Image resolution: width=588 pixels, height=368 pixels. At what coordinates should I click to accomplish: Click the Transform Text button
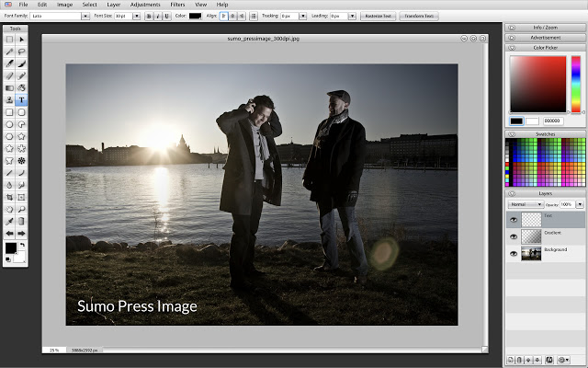click(420, 17)
